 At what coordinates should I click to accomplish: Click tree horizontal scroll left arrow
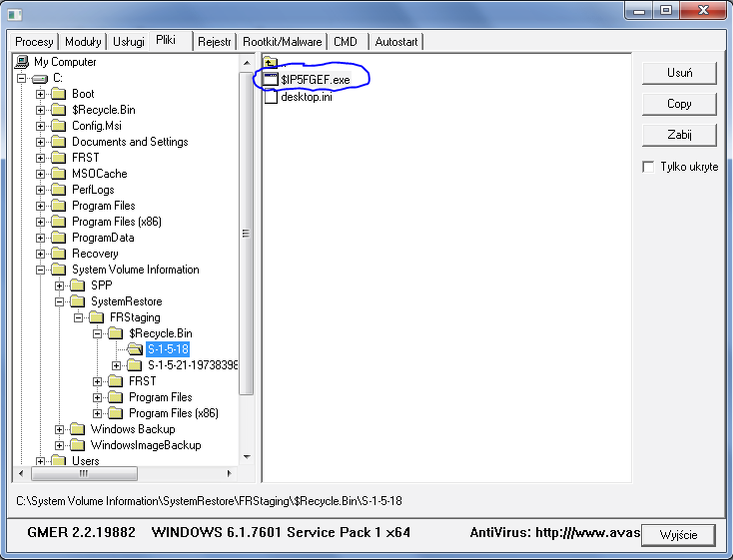pyautogui.click(x=21, y=473)
